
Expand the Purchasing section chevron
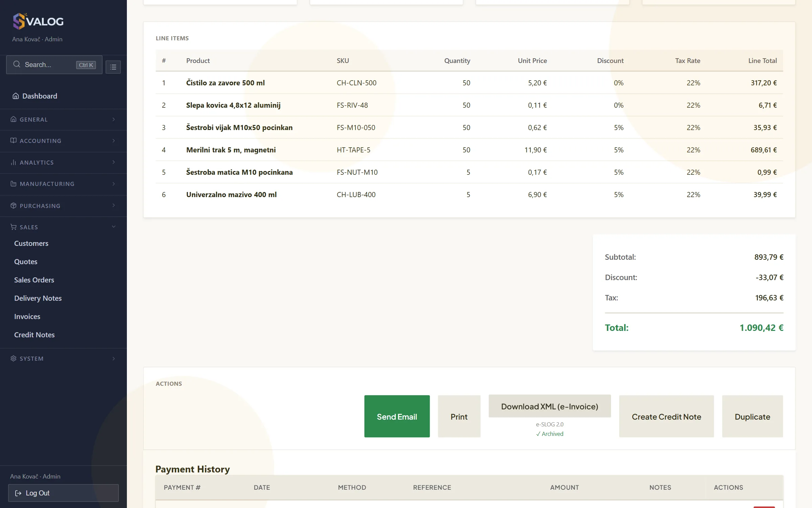(x=114, y=205)
